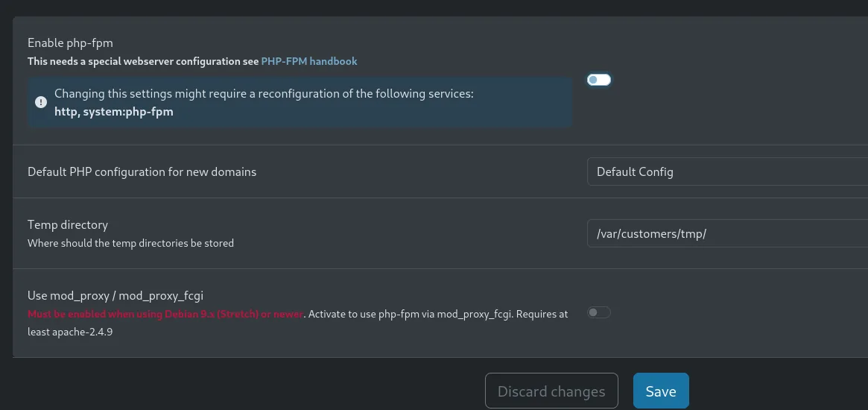Click 'Where should the temp directories be stored' text
Screen dimensions: 868x410
[x=130, y=243]
